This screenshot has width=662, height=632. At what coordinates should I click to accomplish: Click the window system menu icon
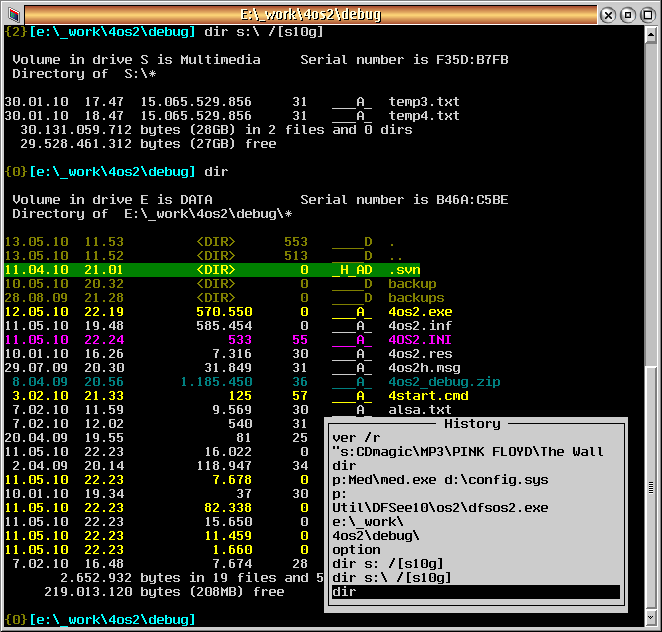(x=13, y=14)
